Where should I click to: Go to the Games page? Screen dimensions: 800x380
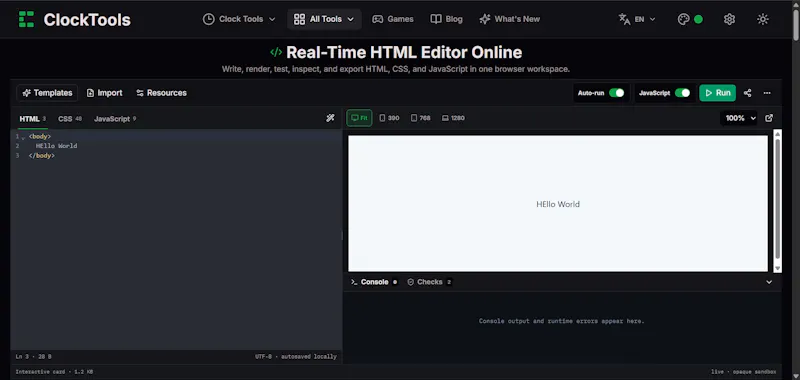pyautogui.click(x=392, y=19)
